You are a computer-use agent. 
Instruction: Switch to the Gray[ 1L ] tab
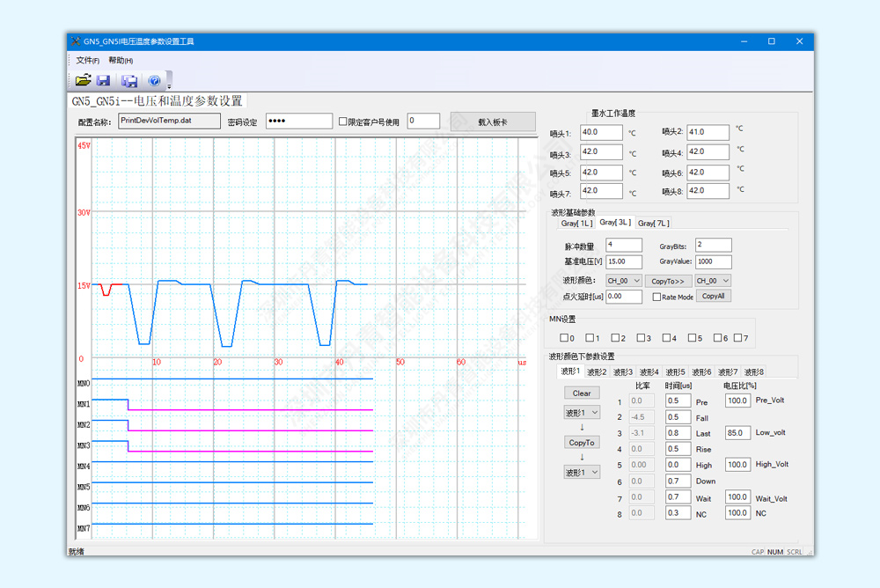pyautogui.click(x=576, y=223)
